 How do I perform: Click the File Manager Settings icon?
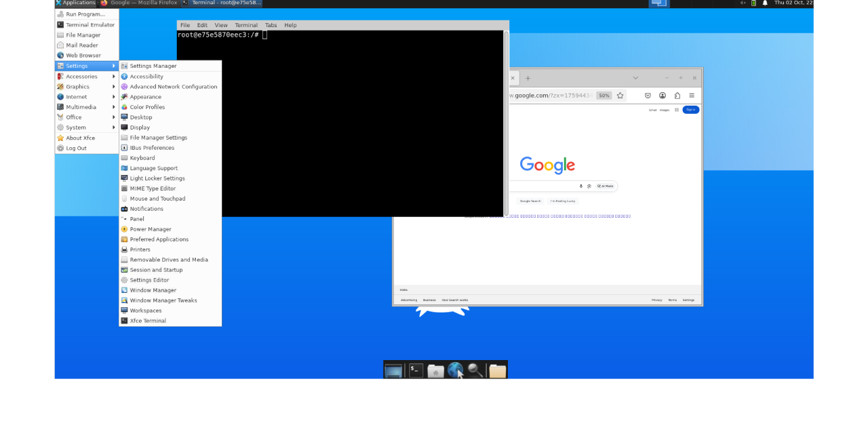[124, 138]
